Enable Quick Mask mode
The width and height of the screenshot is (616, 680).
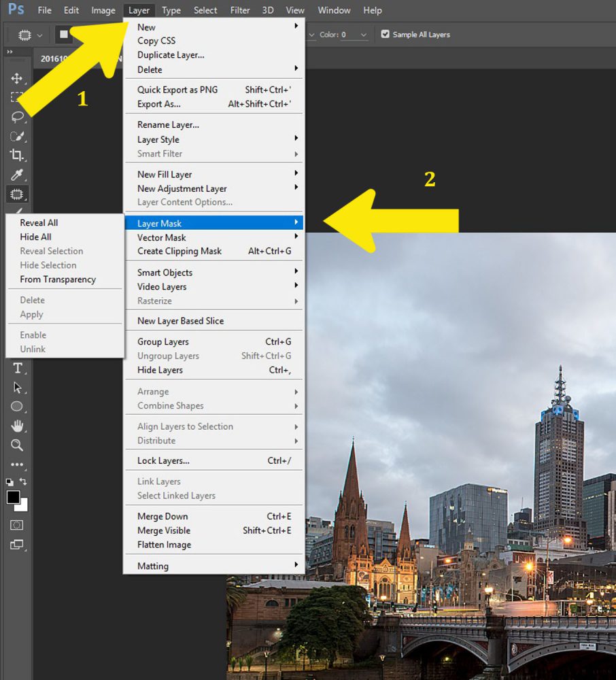pos(17,525)
